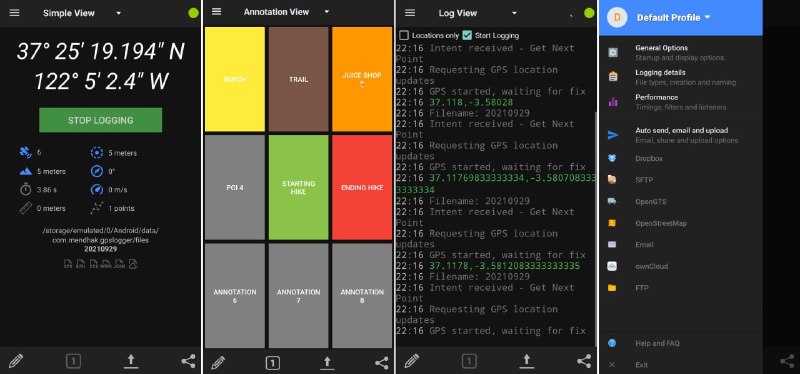Select FTP in the drawer
This screenshot has width=800, height=374.
[681, 288]
